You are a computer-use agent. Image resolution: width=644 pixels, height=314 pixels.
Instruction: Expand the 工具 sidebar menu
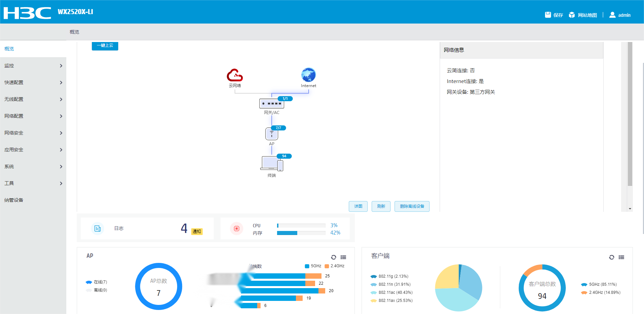coord(33,183)
